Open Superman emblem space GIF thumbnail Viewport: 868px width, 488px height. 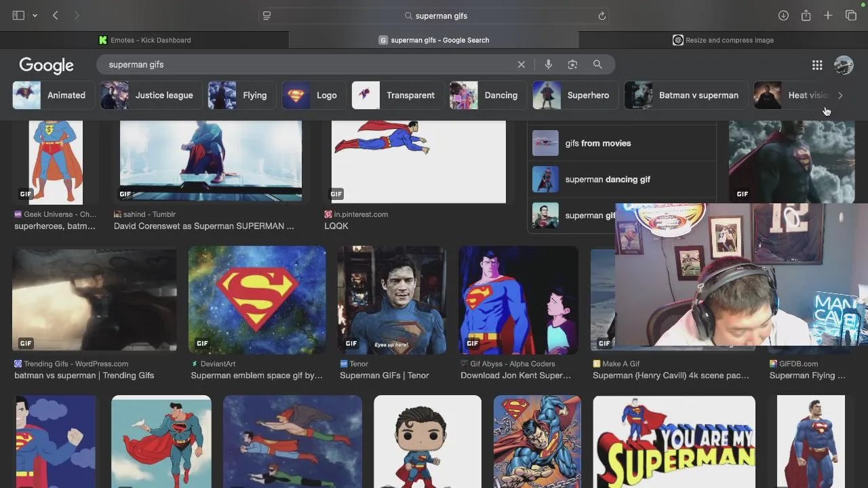[x=257, y=300]
